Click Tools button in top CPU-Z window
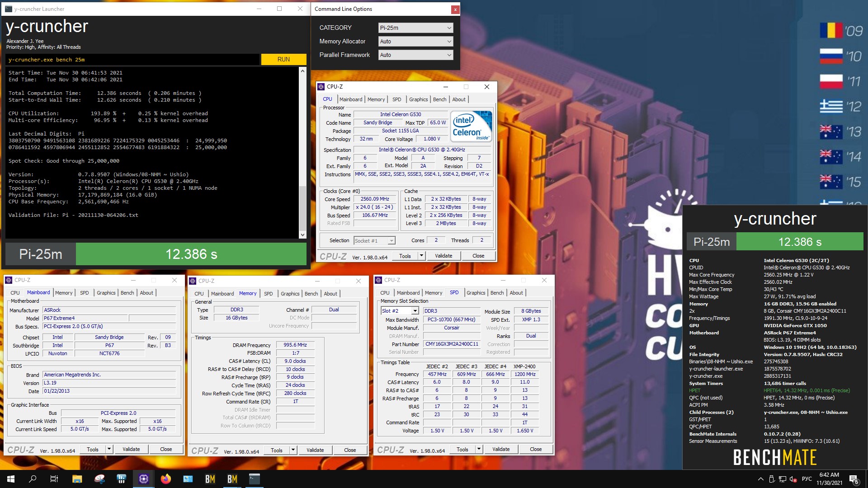 [x=405, y=256]
